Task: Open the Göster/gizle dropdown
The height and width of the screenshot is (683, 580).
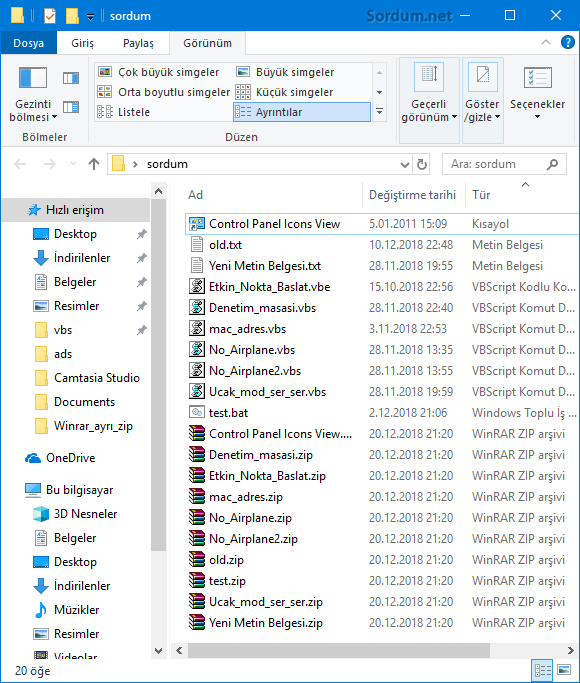Action: point(482,100)
